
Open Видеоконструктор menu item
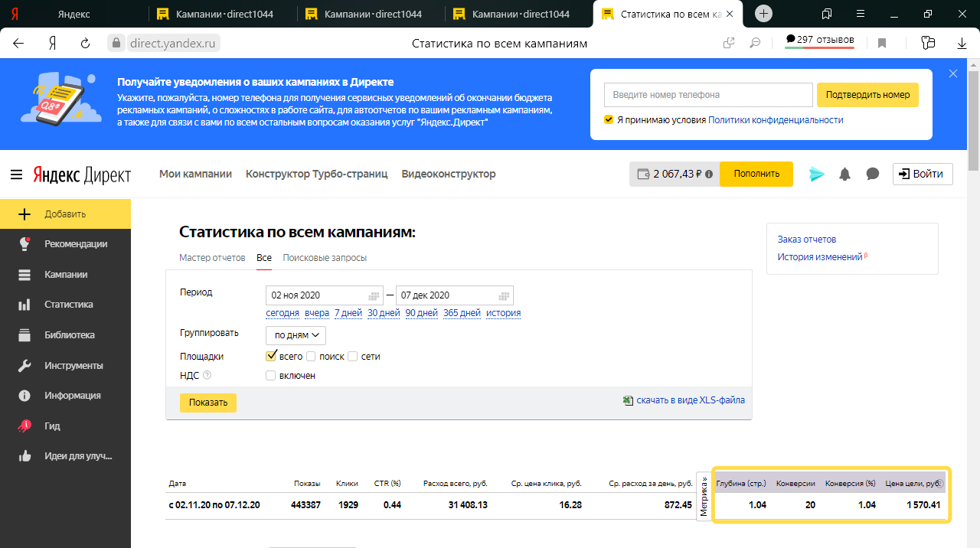(449, 174)
